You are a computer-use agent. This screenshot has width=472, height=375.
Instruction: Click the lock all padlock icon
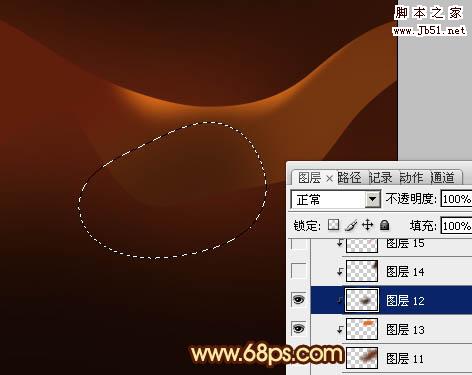pyautogui.click(x=384, y=225)
